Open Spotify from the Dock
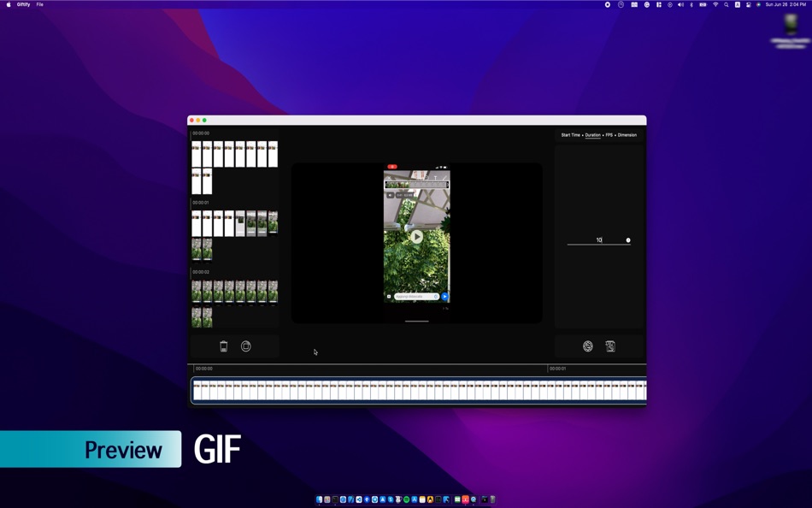 coord(407,499)
